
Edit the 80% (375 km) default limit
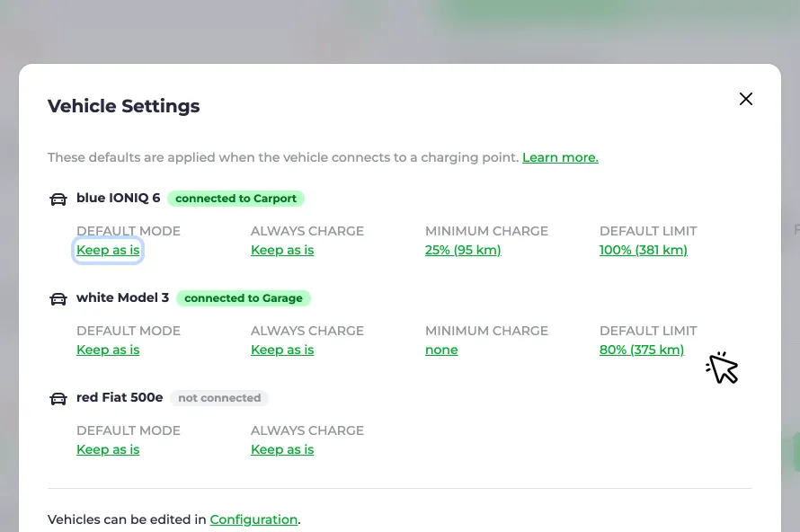(642, 350)
